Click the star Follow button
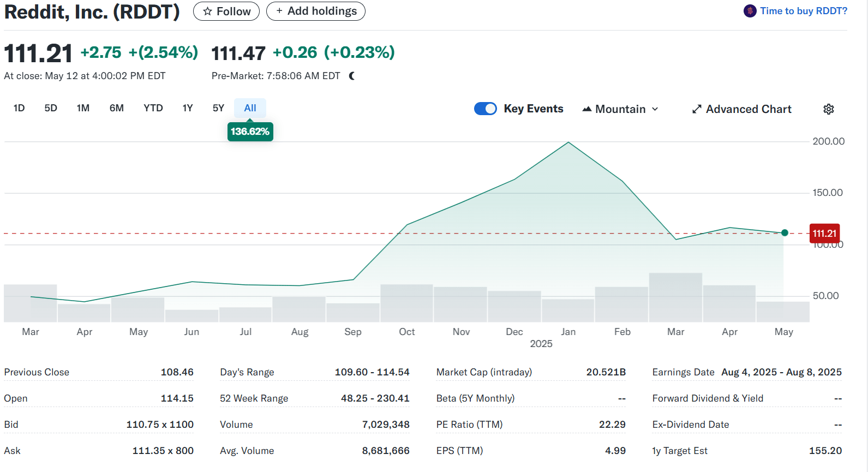 [226, 11]
